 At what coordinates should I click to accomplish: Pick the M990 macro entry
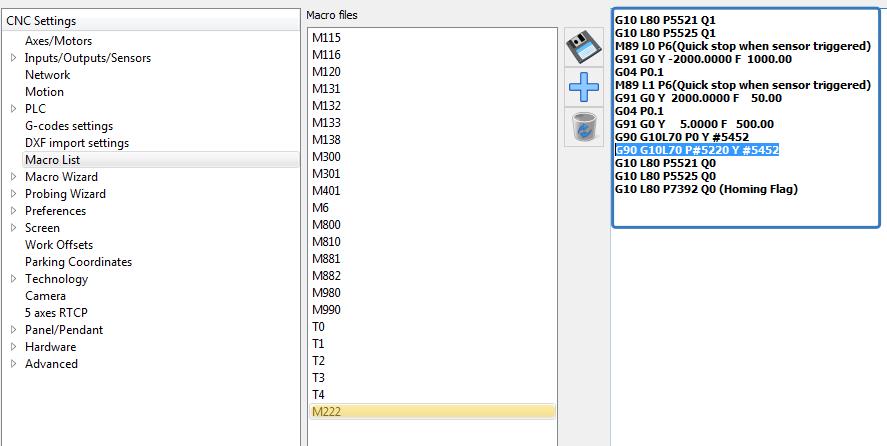[326, 309]
